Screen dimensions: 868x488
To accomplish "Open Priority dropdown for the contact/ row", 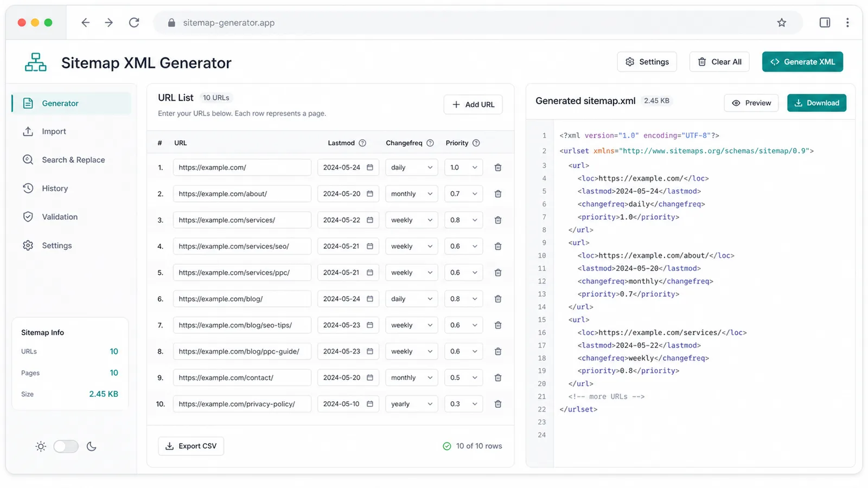I will (463, 378).
